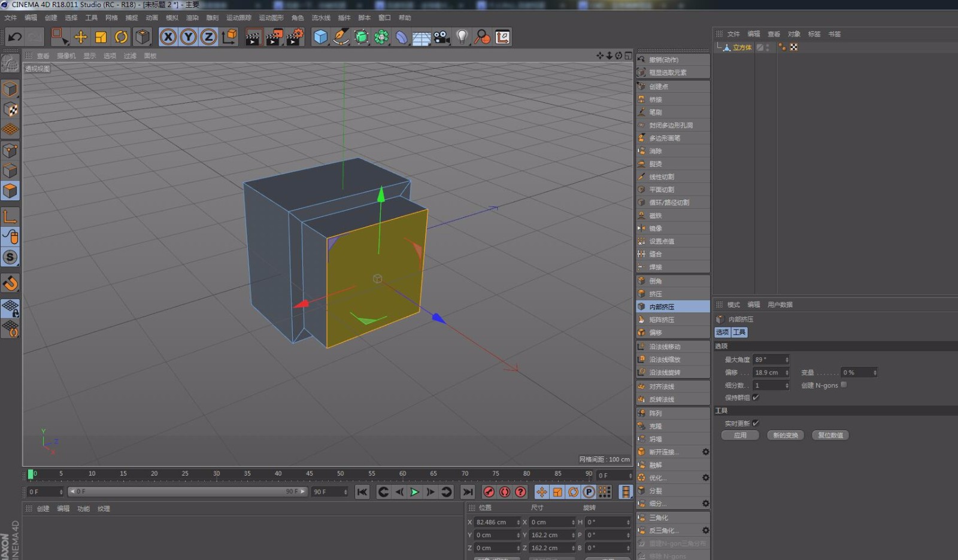Enable the 创建 N-gons checkbox
The width and height of the screenshot is (958, 560).
[x=844, y=385]
